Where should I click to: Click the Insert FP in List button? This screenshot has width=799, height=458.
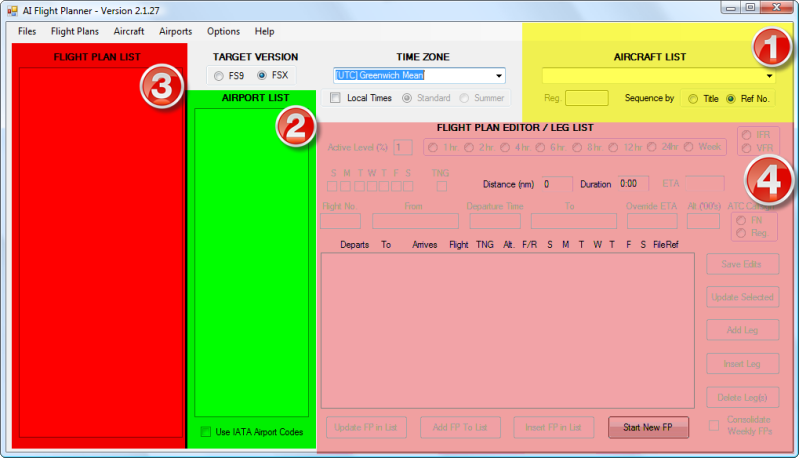(x=553, y=427)
